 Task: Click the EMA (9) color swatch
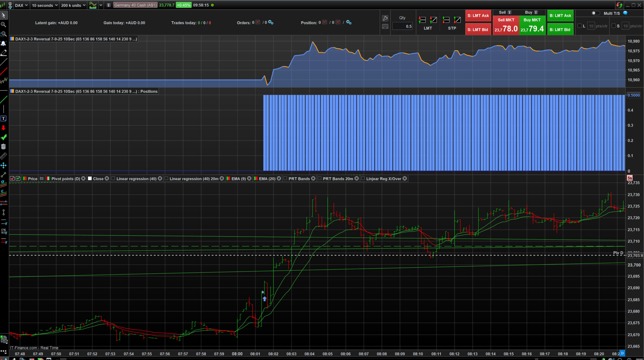tap(228, 178)
